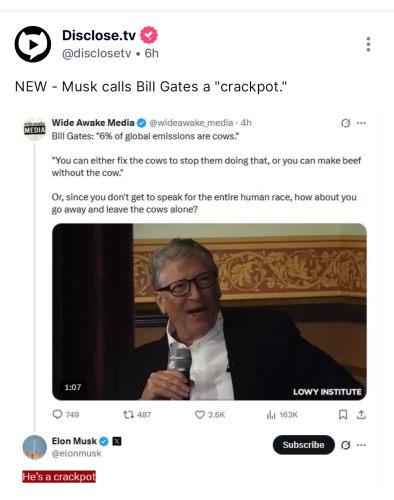Image resolution: width=394 pixels, height=500 pixels.
Task: Open the @wideawake_media handle link
Action: click(x=191, y=123)
